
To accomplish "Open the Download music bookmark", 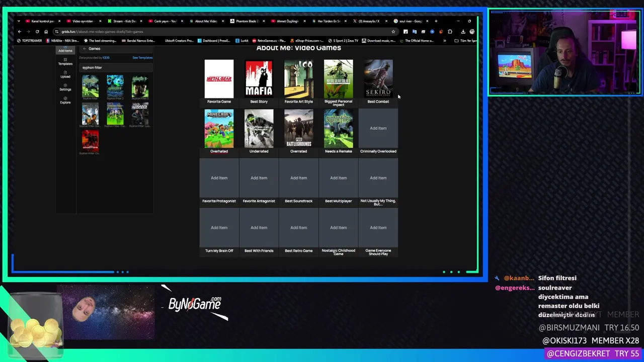I will tap(378, 41).
